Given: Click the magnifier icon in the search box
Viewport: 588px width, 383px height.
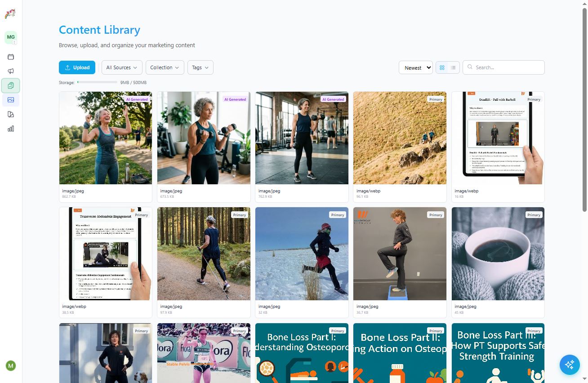Looking at the screenshot, I should [x=470, y=67].
